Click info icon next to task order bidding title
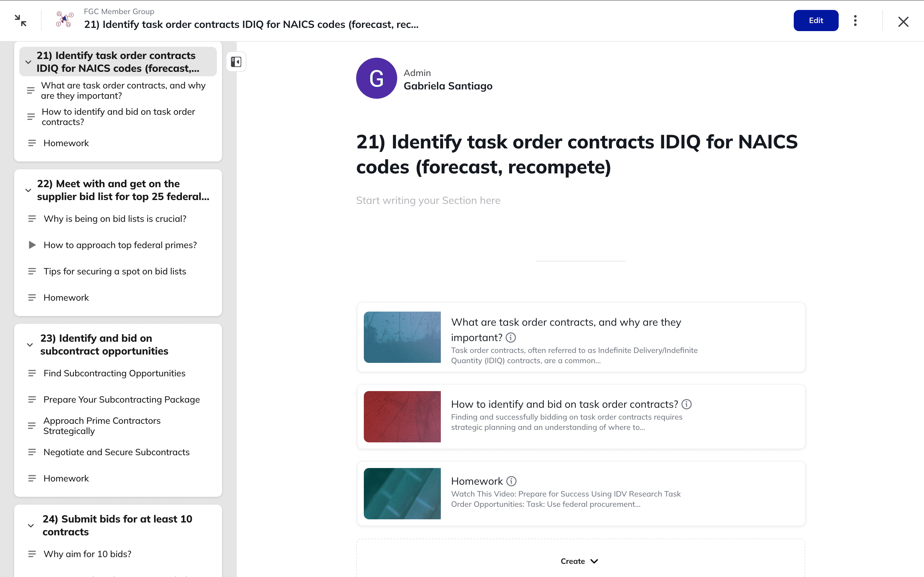The height and width of the screenshot is (577, 924). point(687,404)
